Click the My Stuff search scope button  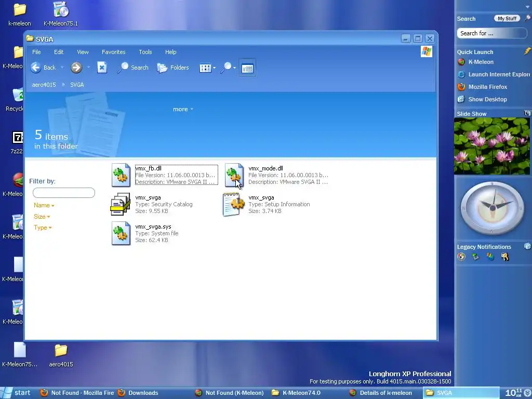coord(507,19)
